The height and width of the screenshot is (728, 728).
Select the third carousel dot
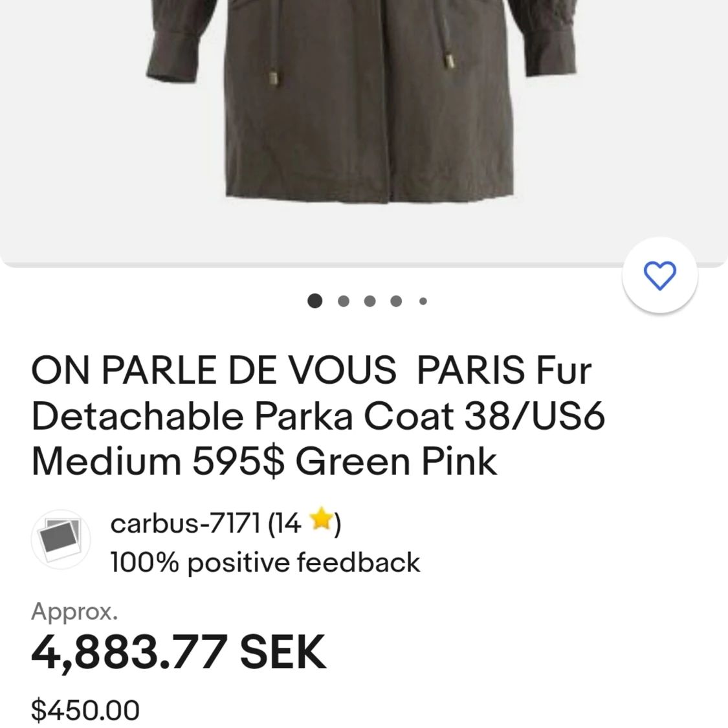369,301
